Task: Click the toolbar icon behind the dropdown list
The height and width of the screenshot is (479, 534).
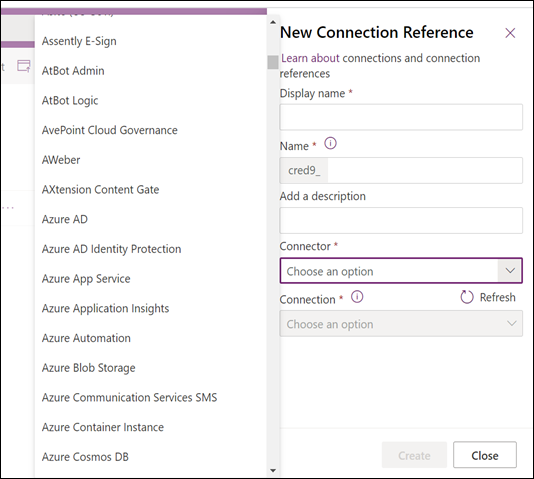Action: (23, 66)
